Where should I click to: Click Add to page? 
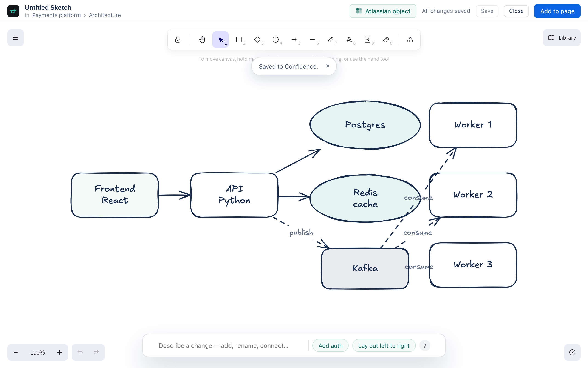click(x=557, y=11)
